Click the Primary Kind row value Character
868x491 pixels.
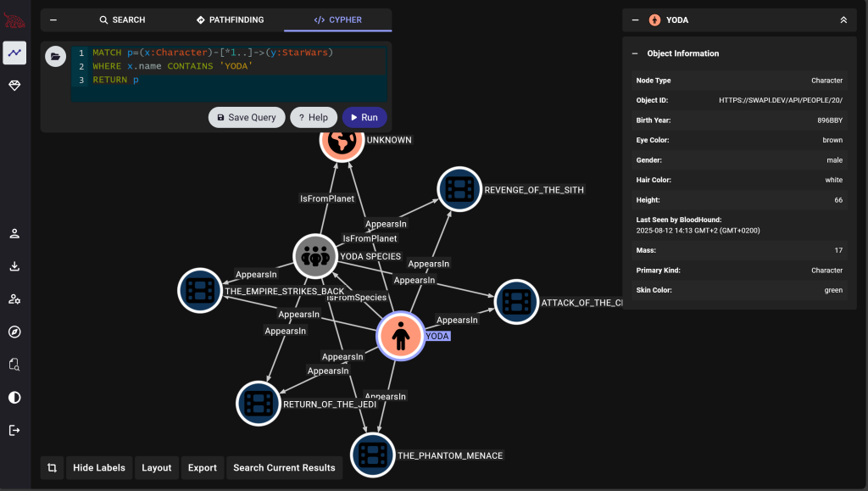(x=827, y=271)
